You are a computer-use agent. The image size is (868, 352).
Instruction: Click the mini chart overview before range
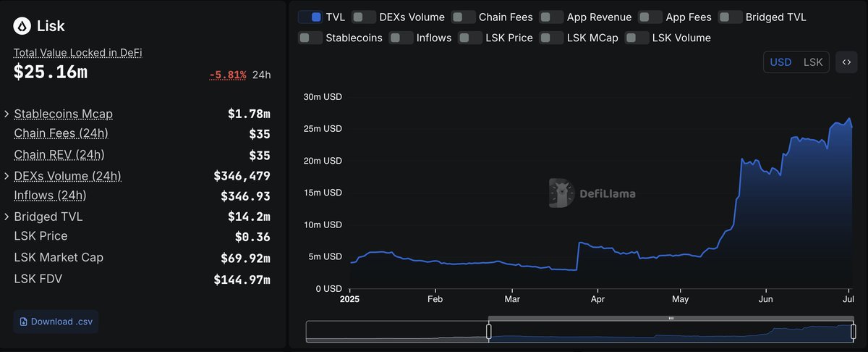coord(396,332)
